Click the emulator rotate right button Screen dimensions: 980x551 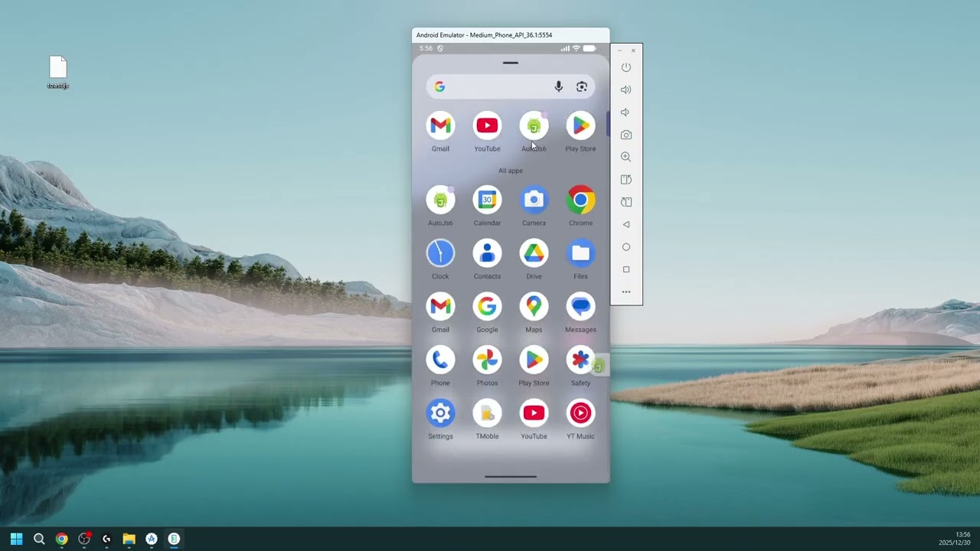point(626,202)
